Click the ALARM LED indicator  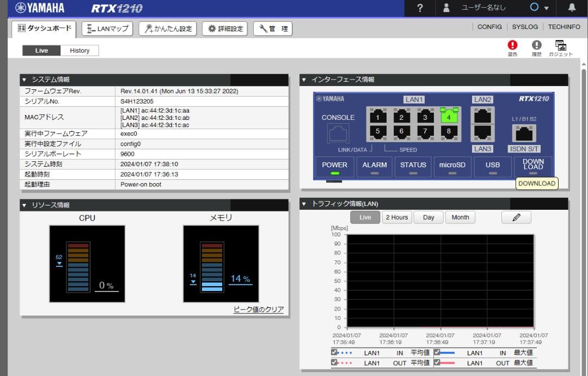375,173
